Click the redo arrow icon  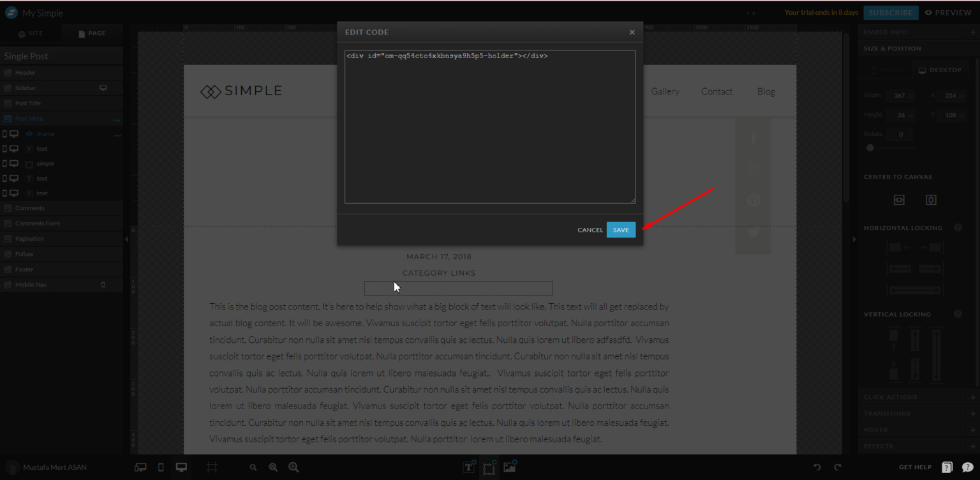click(838, 467)
